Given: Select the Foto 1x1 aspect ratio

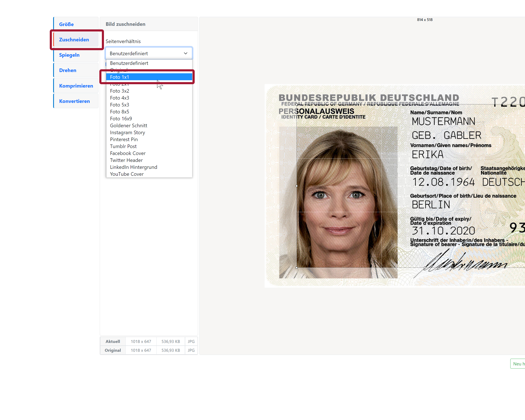Looking at the screenshot, I should [119, 77].
